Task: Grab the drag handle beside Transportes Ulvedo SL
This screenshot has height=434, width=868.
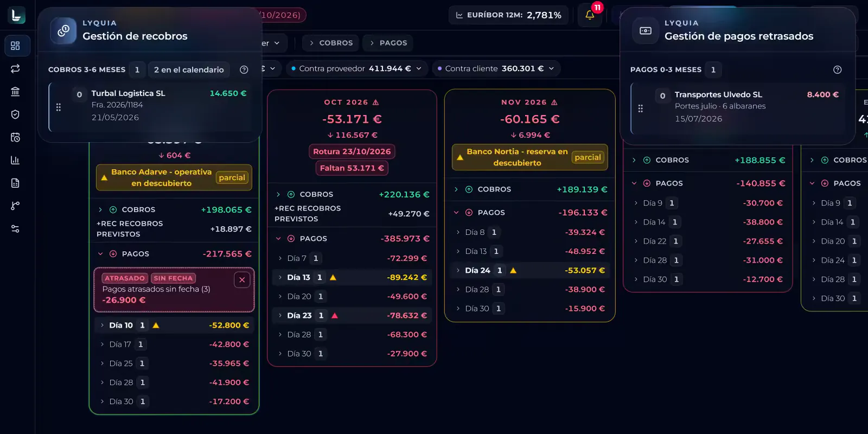Action: point(641,108)
